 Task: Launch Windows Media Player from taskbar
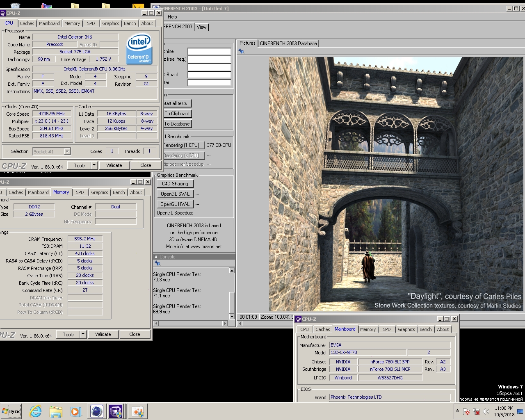75,411
